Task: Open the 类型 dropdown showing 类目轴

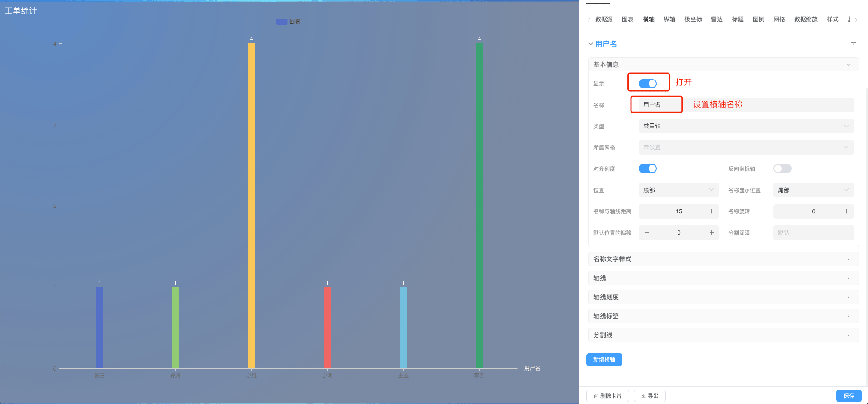Action: (x=745, y=126)
